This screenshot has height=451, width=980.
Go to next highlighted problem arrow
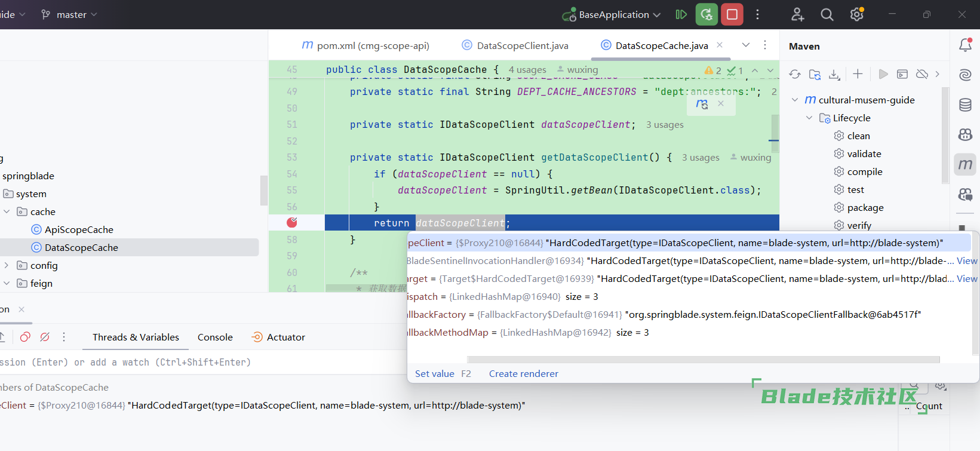770,70
